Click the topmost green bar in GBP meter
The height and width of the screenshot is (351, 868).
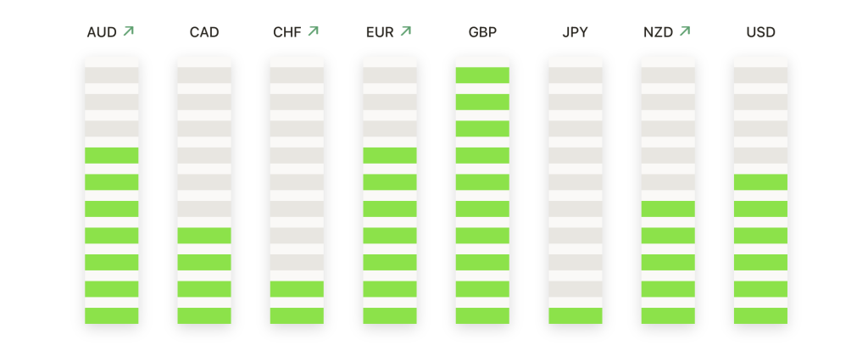pyautogui.click(x=482, y=75)
